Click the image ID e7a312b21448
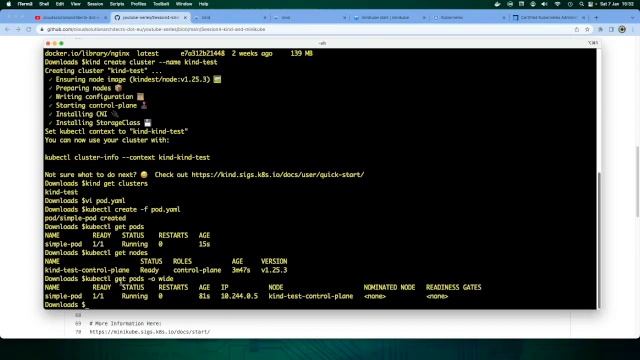This screenshot has height=360, width=640. click(x=202, y=53)
